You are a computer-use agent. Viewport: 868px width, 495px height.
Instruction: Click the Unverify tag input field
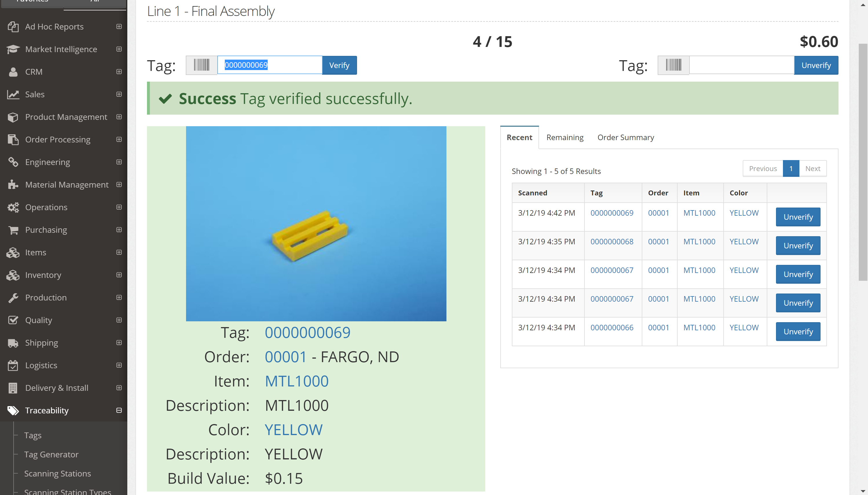(742, 65)
